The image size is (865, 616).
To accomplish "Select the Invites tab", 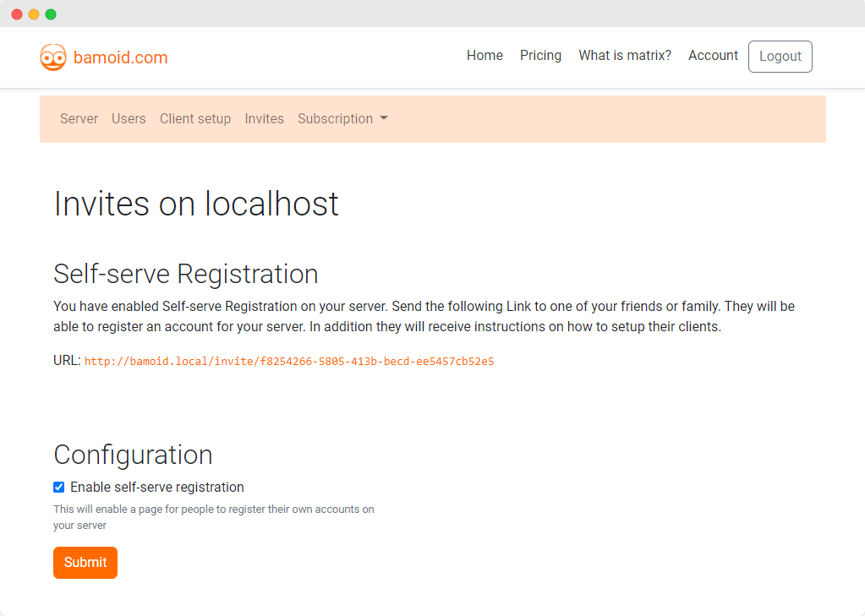I will 265,118.
